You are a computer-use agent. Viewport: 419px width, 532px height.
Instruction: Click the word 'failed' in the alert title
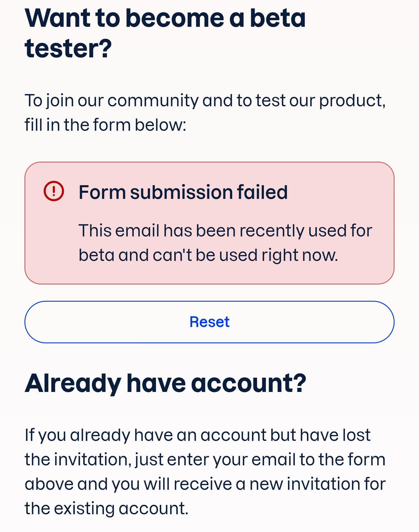tap(262, 192)
